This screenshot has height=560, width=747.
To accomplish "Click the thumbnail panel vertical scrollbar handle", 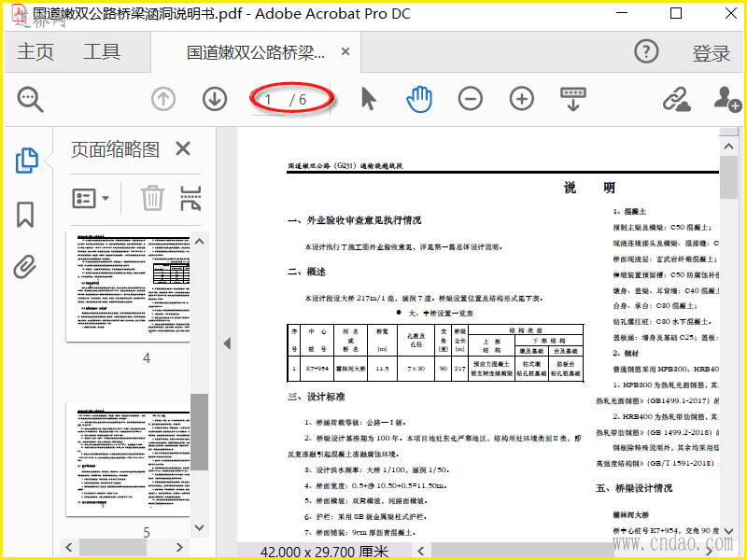I will (x=199, y=432).
